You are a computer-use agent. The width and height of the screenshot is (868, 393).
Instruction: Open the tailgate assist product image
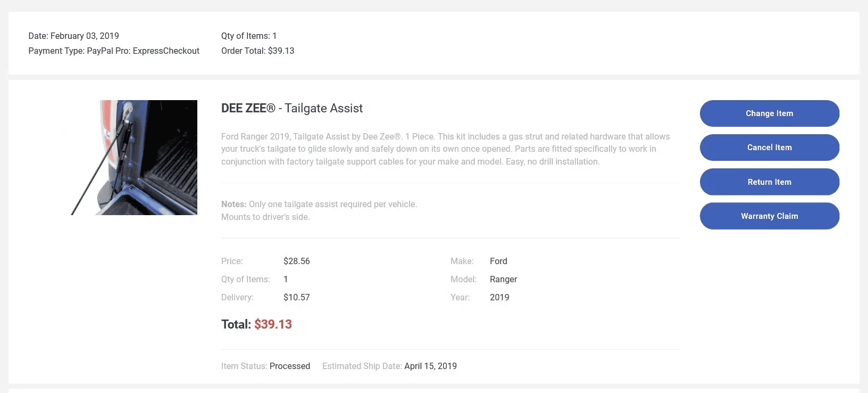tap(134, 158)
